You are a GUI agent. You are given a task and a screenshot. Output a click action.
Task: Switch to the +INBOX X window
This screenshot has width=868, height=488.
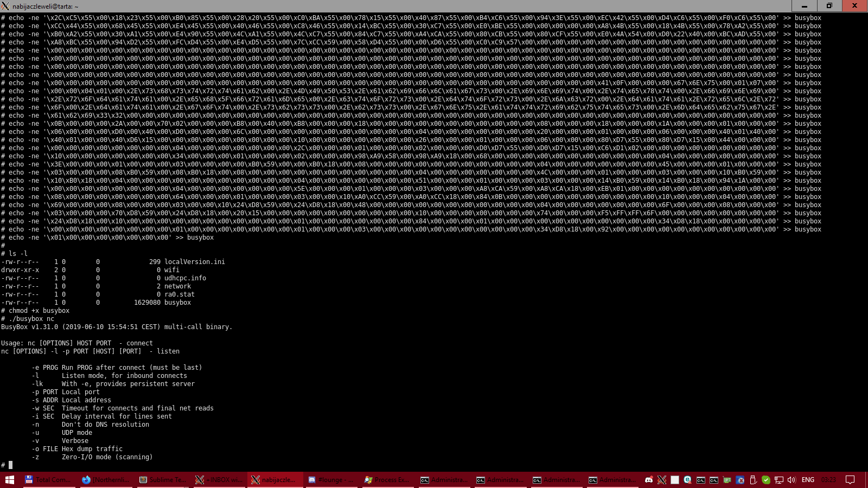point(219,480)
